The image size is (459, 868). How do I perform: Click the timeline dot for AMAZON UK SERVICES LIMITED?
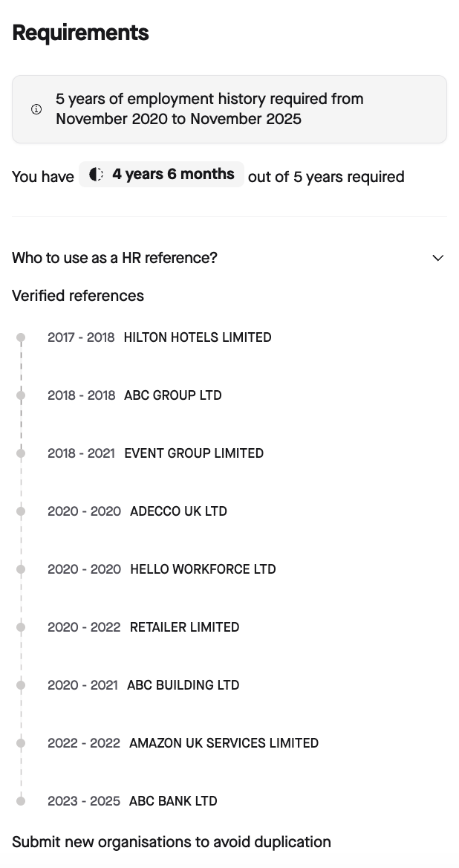pyautogui.click(x=22, y=742)
